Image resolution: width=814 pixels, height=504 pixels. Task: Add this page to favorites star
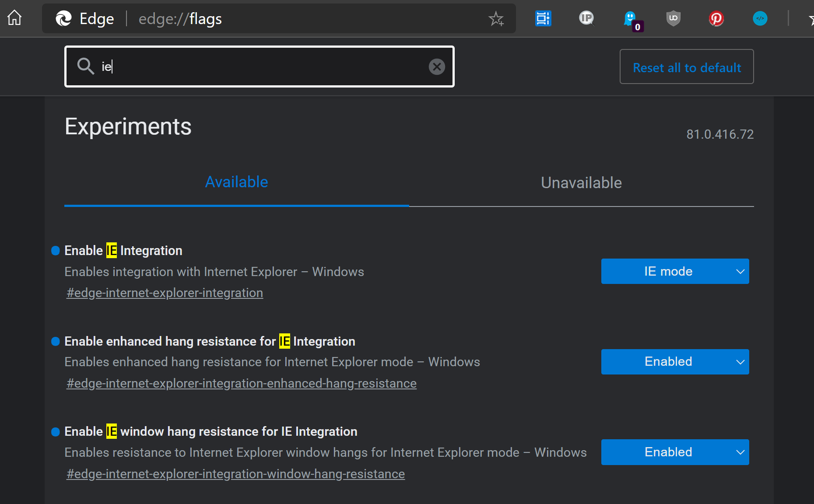[496, 19]
